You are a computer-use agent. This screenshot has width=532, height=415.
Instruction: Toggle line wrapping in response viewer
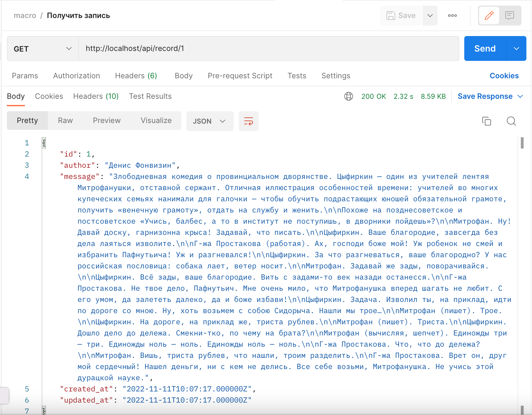coord(248,121)
